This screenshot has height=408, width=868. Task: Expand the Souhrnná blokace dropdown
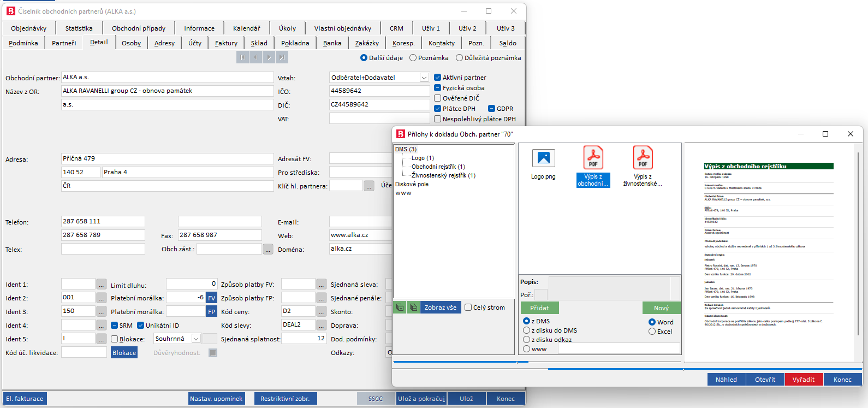point(196,339)
